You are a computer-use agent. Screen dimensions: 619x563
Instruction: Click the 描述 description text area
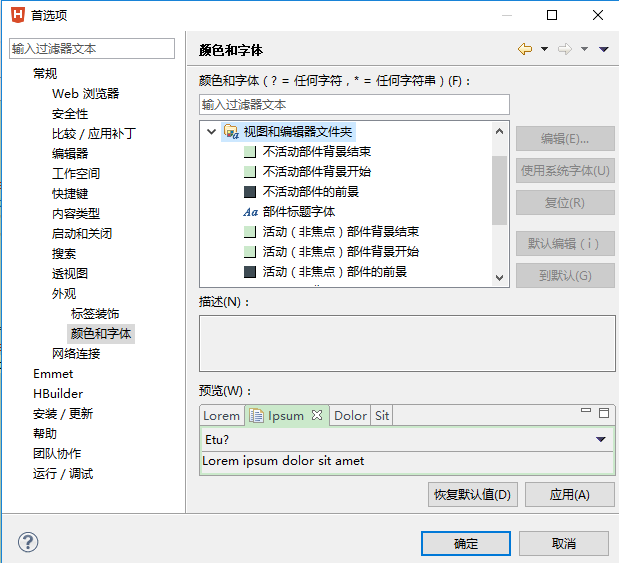[407, 343]
